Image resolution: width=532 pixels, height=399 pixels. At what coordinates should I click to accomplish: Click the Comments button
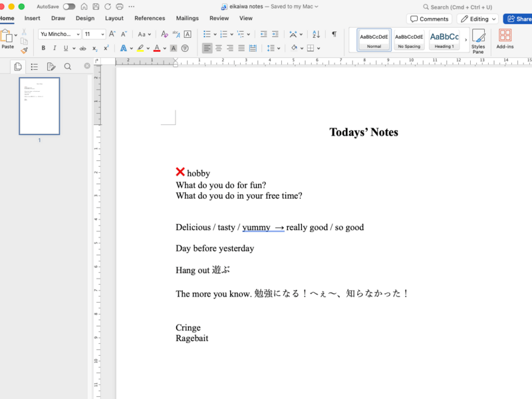[429, 19]
